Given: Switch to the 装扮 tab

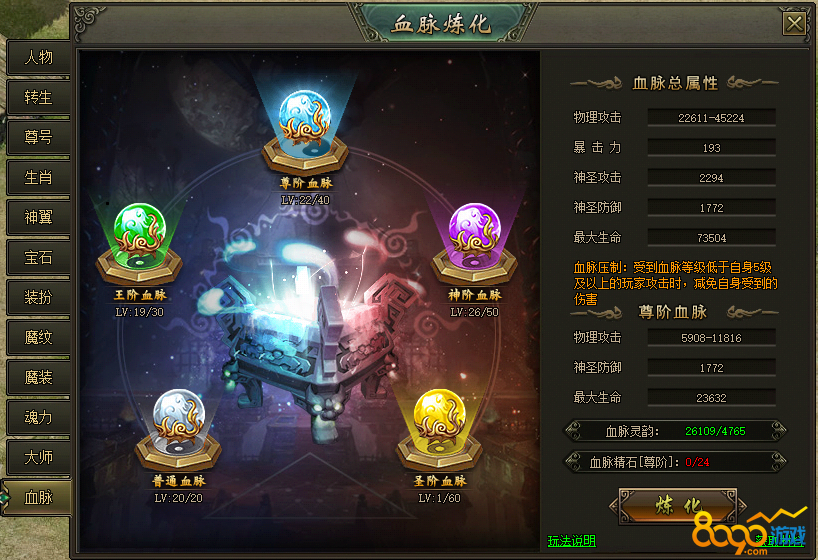Looking at the screenshot, I should (39, 297).
